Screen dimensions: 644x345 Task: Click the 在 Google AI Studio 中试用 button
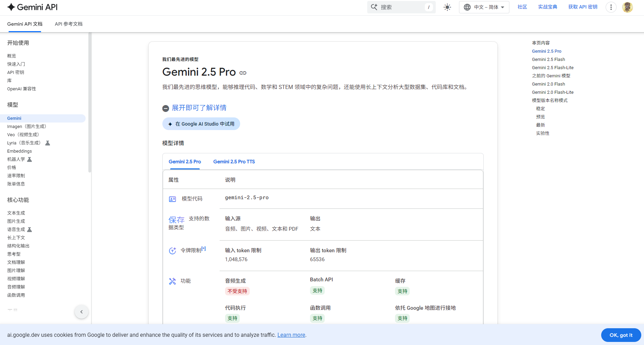pos(201,124)
